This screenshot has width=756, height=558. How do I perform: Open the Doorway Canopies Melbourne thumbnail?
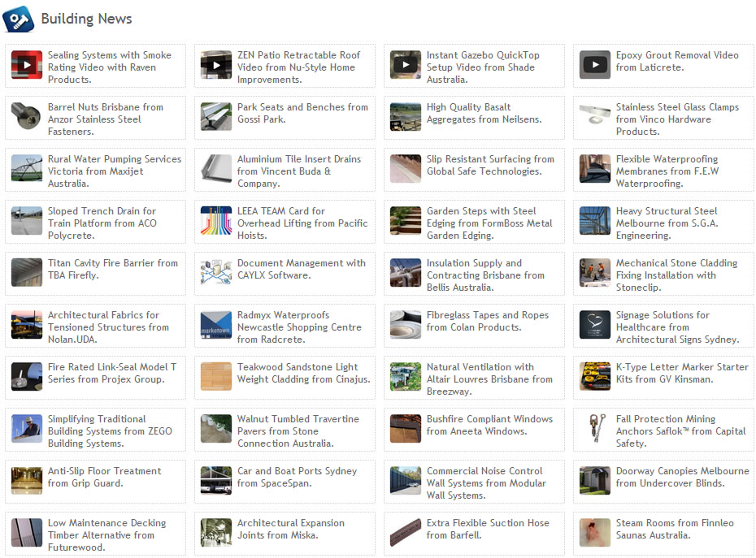(595, 481)
